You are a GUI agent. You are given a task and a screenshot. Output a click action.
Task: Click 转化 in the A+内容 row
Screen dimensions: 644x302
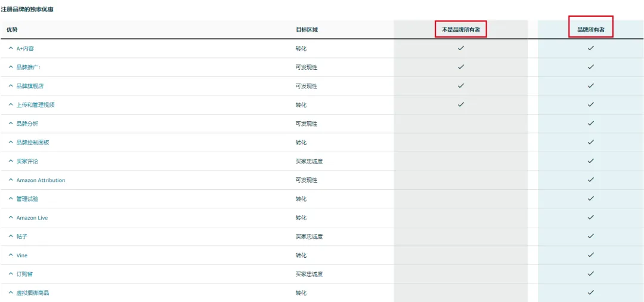tap(301, 48)
